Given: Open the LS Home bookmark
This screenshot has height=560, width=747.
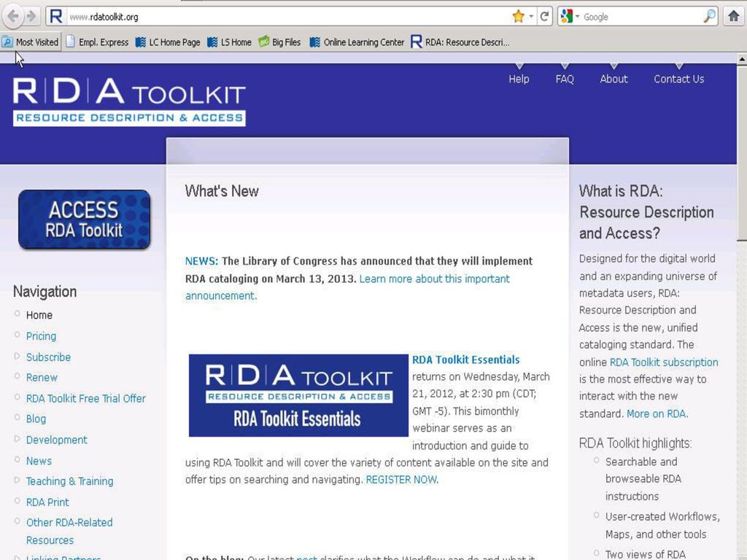Looking at the screenshot, I should (x=229, y=42).
